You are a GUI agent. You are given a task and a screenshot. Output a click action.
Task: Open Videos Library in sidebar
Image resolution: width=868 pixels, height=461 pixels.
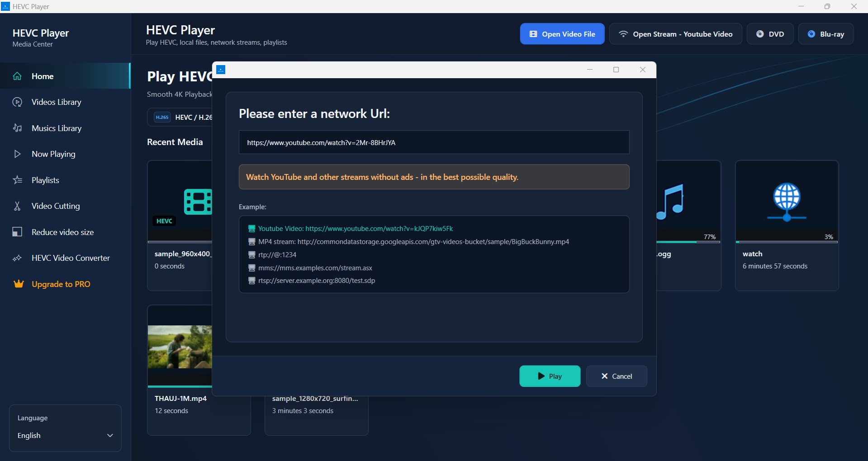pyautogui.click(x=65, y=102)
